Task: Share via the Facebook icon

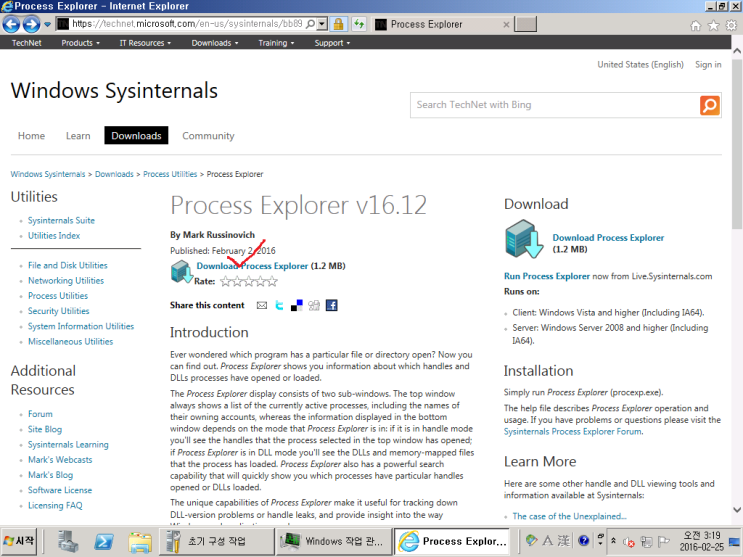Action: pyautogui.click(x=332, y=305)
